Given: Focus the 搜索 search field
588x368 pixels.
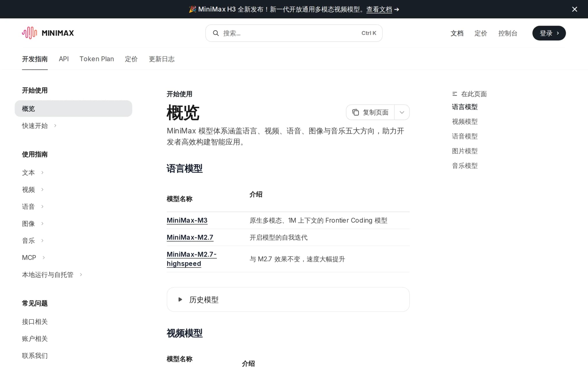Looking at the screenshot, I should click(x=294, y=33).
